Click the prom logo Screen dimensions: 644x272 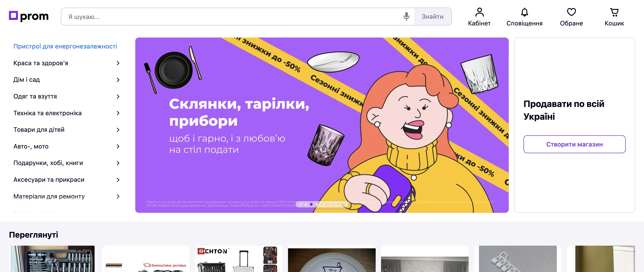[x=29, y=16]
